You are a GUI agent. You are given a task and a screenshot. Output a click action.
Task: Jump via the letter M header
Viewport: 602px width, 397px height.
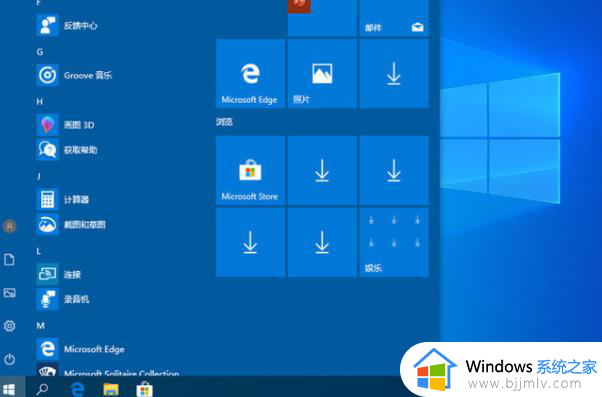(x=41, y=326)
